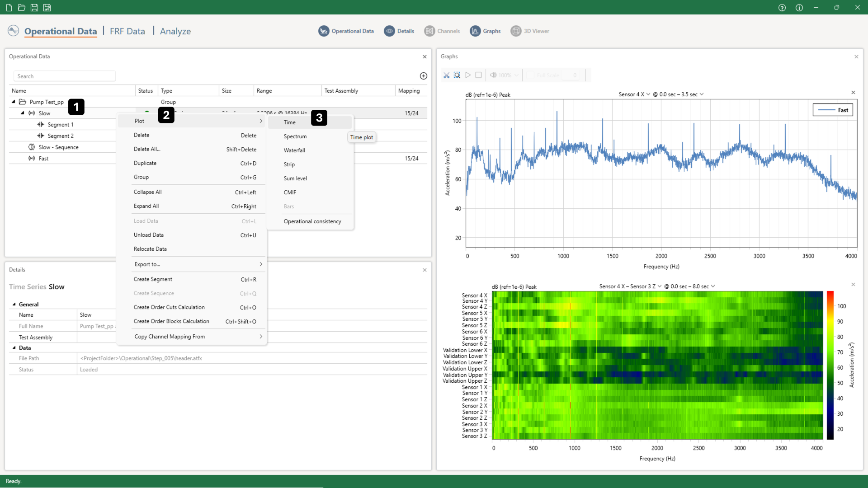Click the add data plus icon
Viewport: 868px width, 488px height.
pyautogui.click(x=424, y=76)
